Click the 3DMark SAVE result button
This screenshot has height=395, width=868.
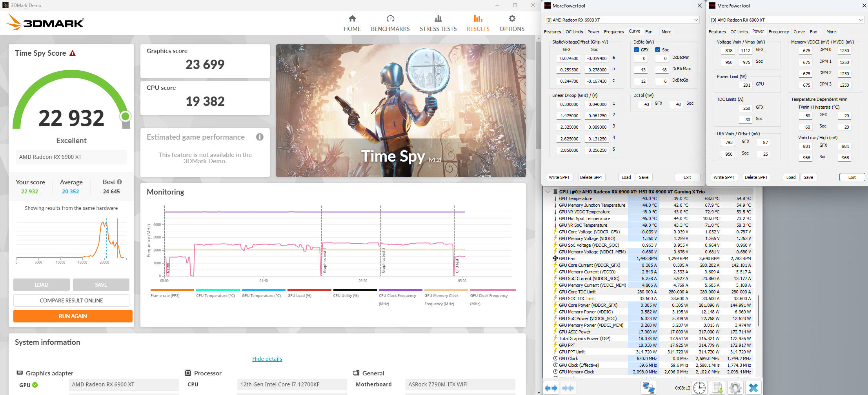[101, 285]
